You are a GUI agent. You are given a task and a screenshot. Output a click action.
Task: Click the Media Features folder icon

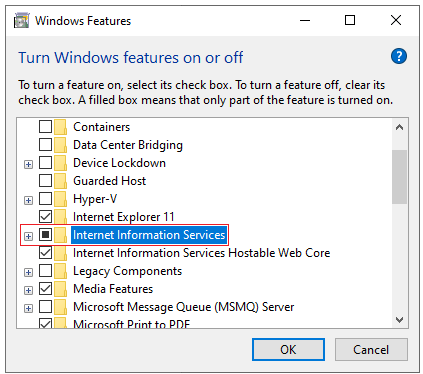point(60,289)
